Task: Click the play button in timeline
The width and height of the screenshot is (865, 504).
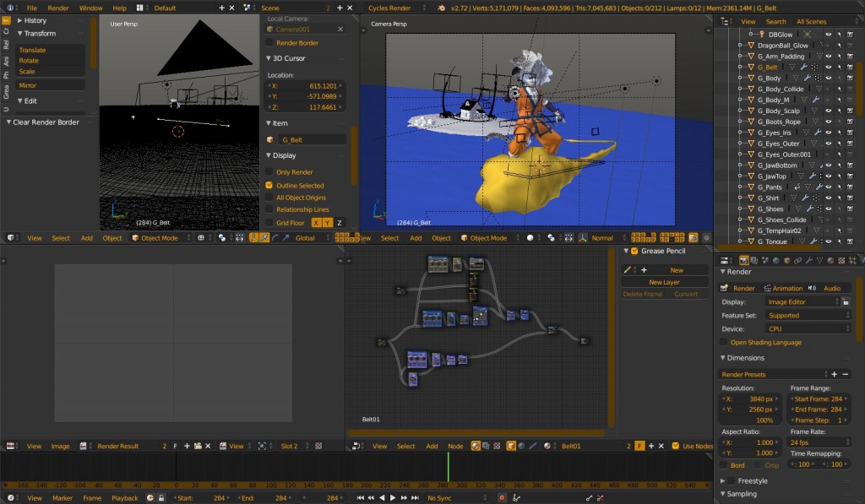Action: [x=393, y=498]
